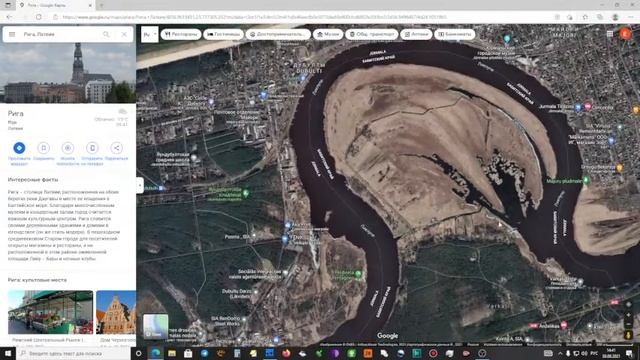The image size is (640, 360).
Task: Open the Windows Start menu
Action: pos(8,353)
